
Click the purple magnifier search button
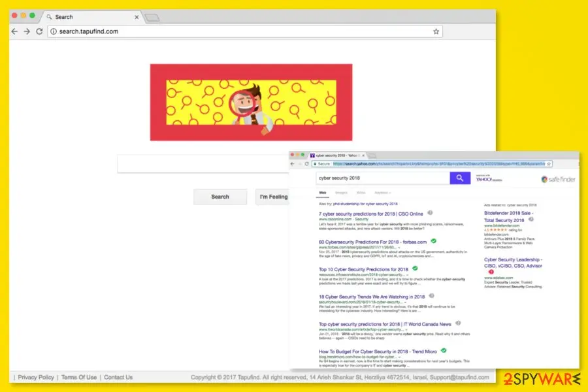click(x=460, y=178)
